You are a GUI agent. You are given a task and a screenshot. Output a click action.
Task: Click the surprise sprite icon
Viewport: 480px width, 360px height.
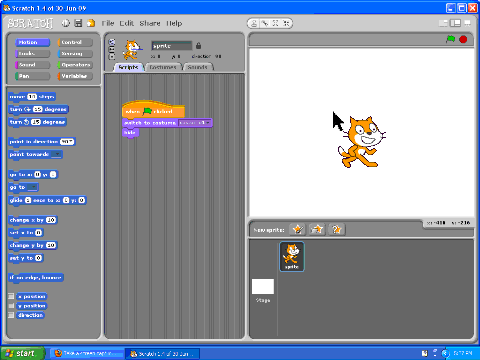pos(336,229)
